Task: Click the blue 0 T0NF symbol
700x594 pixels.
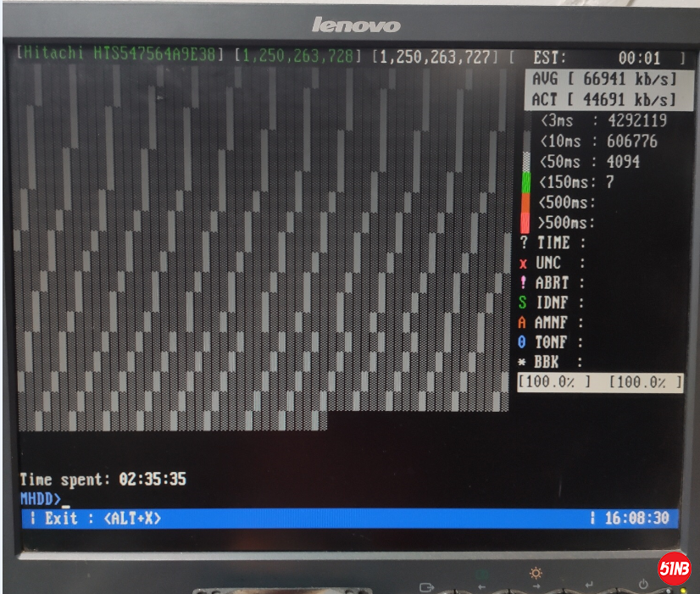Action: click(521, 342)
